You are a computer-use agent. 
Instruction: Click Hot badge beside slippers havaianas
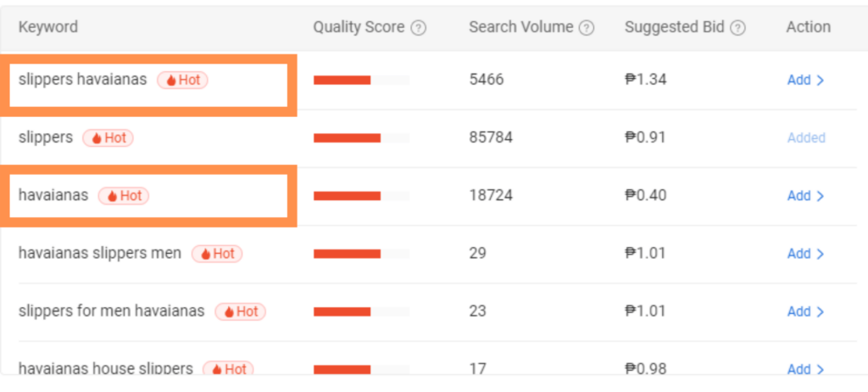183,80
